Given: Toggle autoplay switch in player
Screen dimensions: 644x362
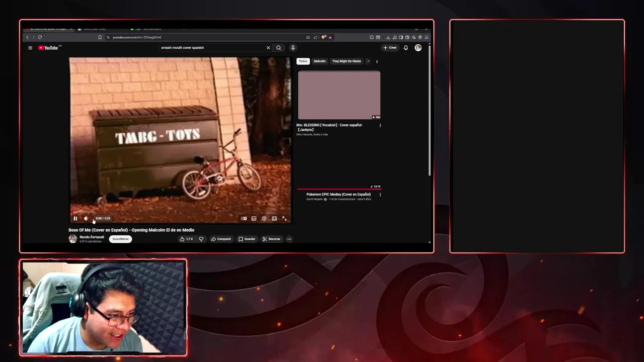Looking at the screenshot, I should pyautogui.click(x=244, y=219).
